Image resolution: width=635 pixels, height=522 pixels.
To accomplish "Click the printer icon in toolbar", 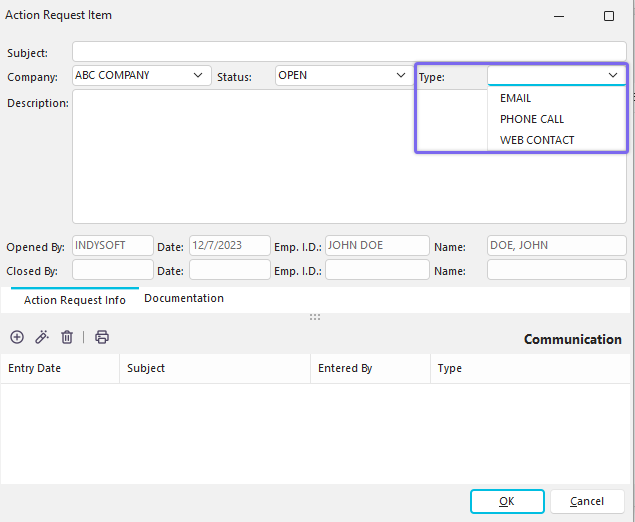I will pos(102,338).
